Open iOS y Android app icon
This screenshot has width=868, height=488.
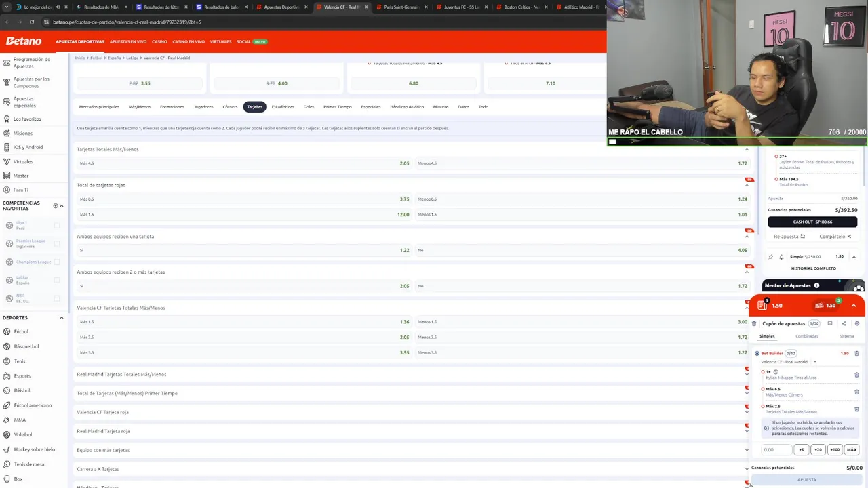click(x=6, y=147)
